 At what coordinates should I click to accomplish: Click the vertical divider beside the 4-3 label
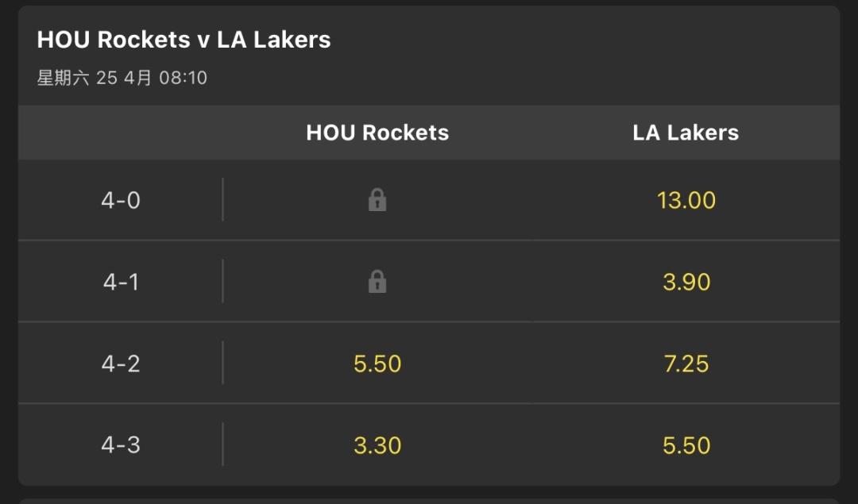tap(222, 445)
